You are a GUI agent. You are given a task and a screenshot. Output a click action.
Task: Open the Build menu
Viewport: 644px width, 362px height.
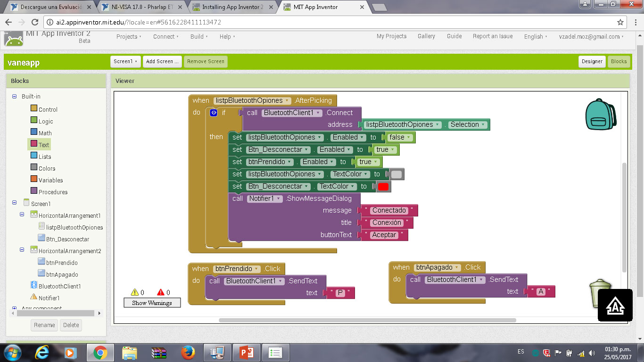(199, 36)
